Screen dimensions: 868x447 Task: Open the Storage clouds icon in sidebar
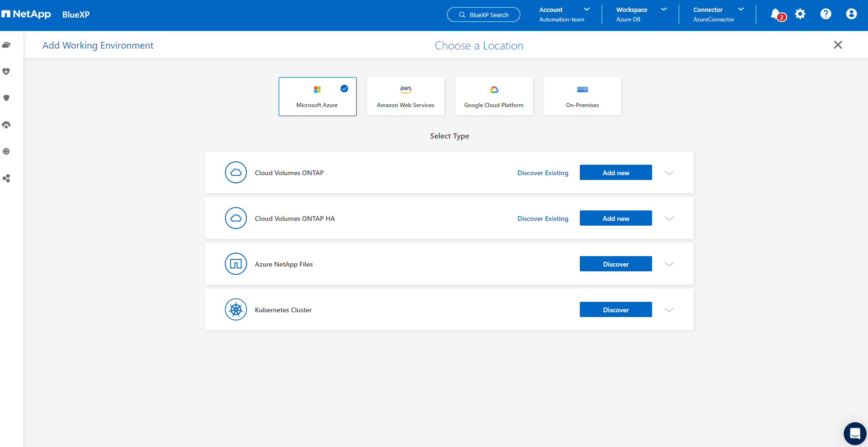tap(6, 45)
